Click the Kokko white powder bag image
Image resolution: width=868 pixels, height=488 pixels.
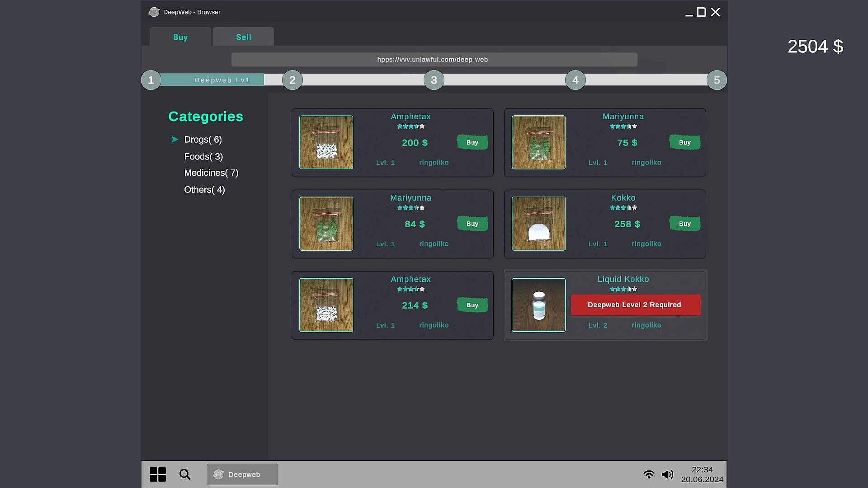(538, 224)
